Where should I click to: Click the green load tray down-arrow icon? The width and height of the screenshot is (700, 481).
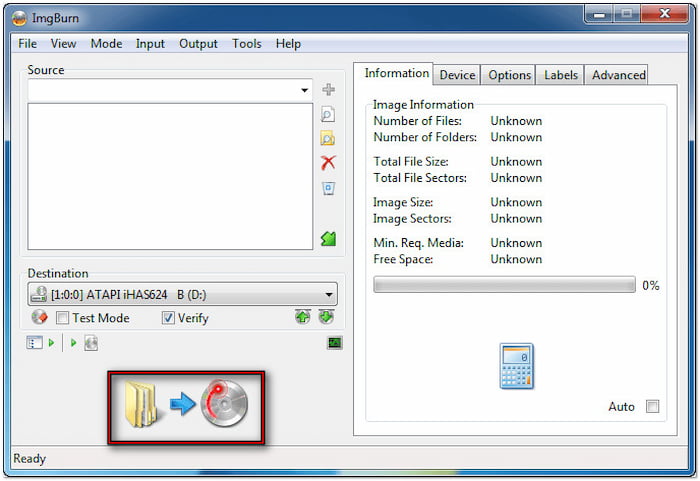click(326, 317)
